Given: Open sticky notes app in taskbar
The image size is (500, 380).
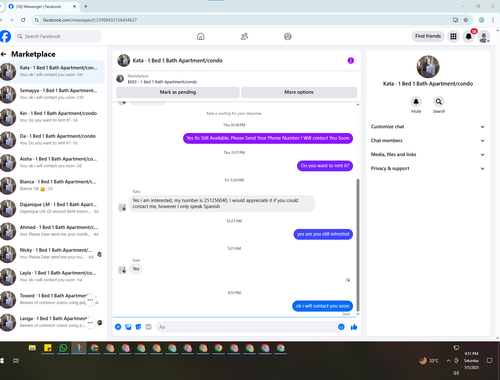Looking at the screenshot, I should (48, 348).
